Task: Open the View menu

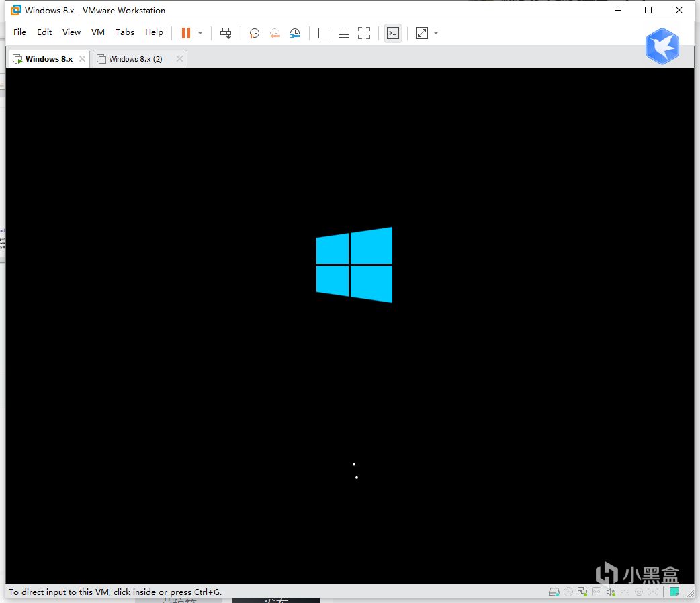Action: pyautogui.click(x=71, y=32)
